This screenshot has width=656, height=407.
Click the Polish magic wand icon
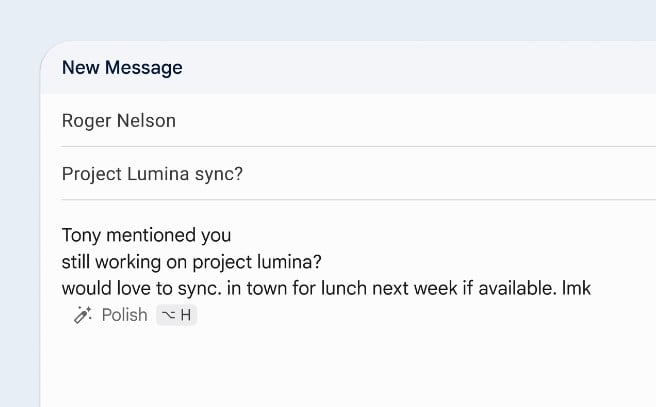click(82, 315)
